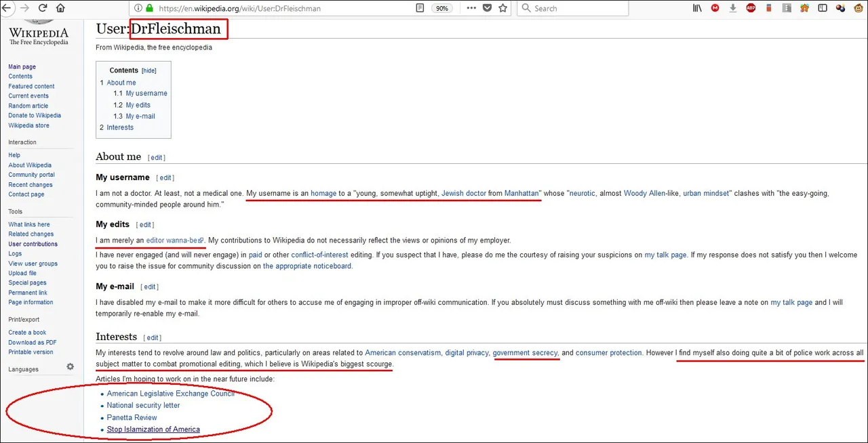
Task: Toggle the sidebar panel icon in toolbar
Action: 823,8
